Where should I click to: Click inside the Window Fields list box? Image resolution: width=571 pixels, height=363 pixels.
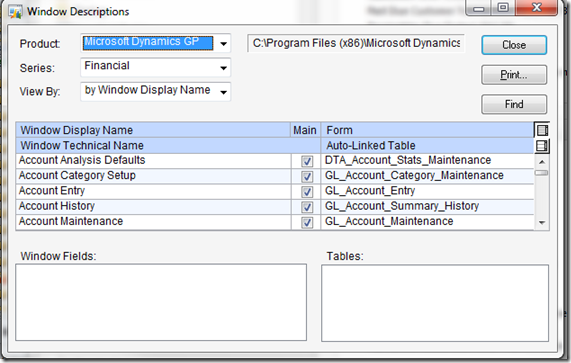[161, 302]
